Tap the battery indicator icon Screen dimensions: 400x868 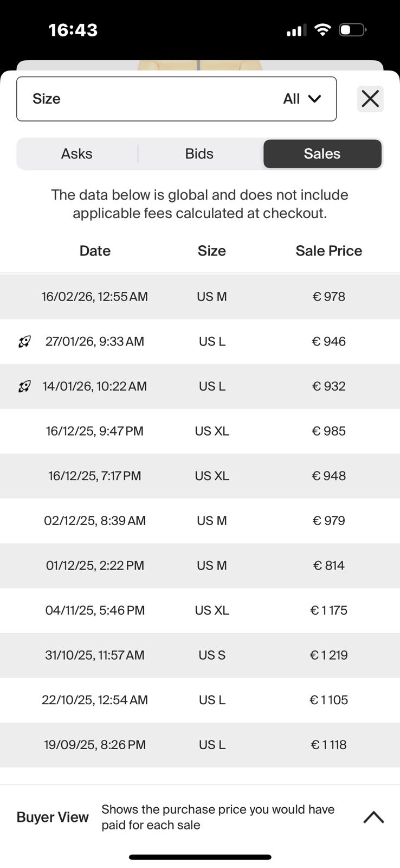coord(352,30)
